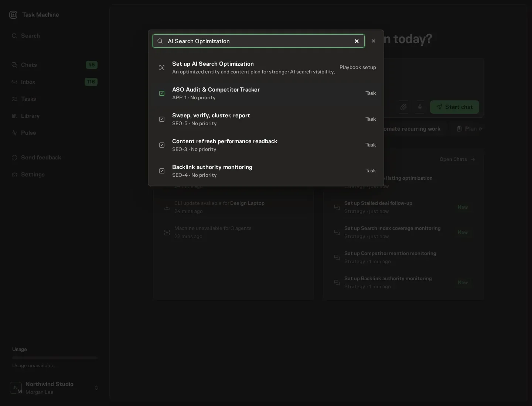Open Search in the sidebar

tap(55, 36)
